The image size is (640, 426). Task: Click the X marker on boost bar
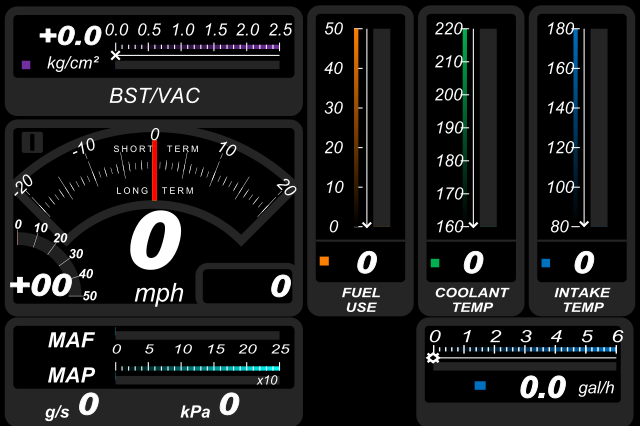coord(116,55)
